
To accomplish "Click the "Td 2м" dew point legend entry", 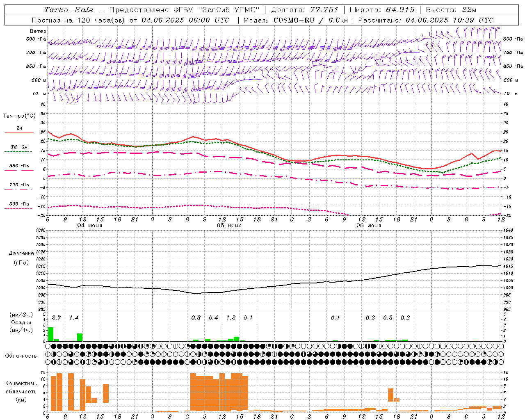I will pyautogui.click(x=19, y=147).
